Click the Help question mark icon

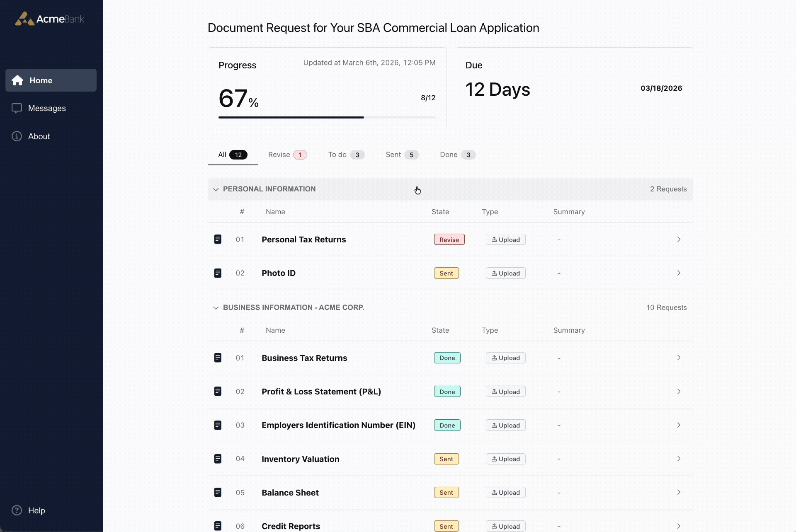pos(17,510)
